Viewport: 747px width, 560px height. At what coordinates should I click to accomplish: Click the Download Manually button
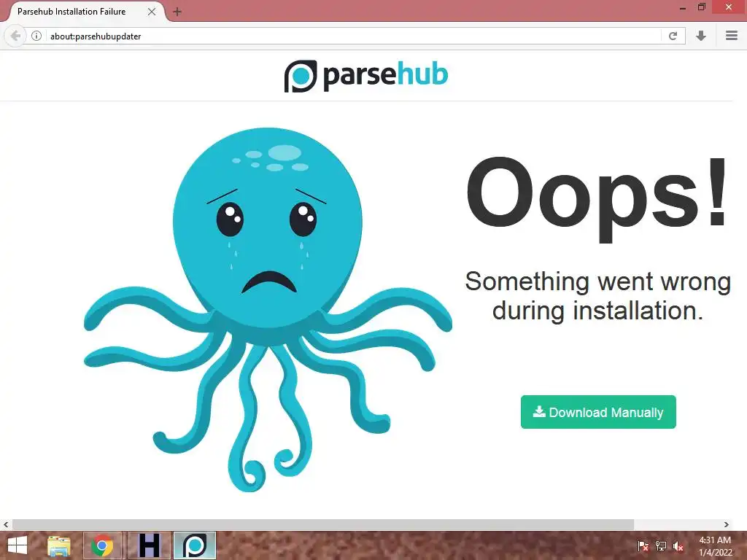(598, 412)
